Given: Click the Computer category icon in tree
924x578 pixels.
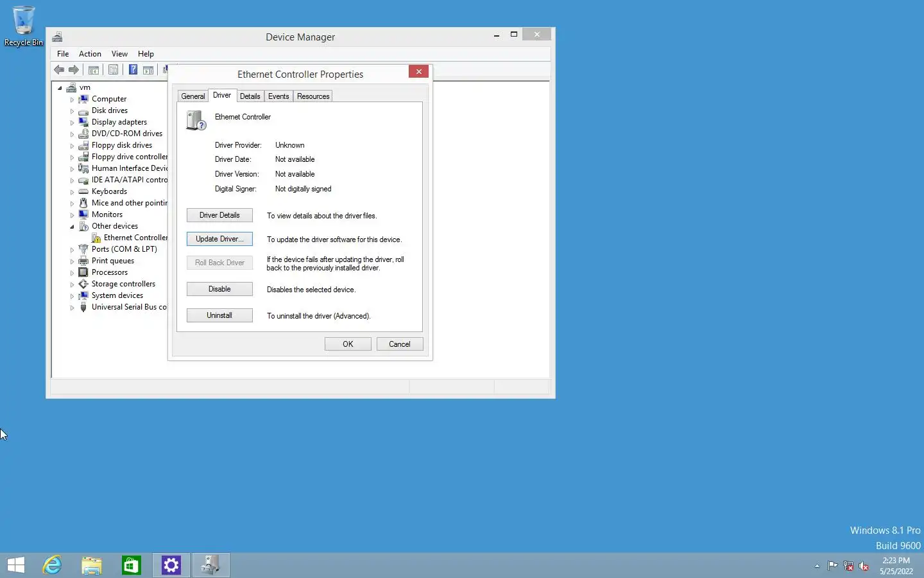Looking at the screenshot, I should point(83,99).
